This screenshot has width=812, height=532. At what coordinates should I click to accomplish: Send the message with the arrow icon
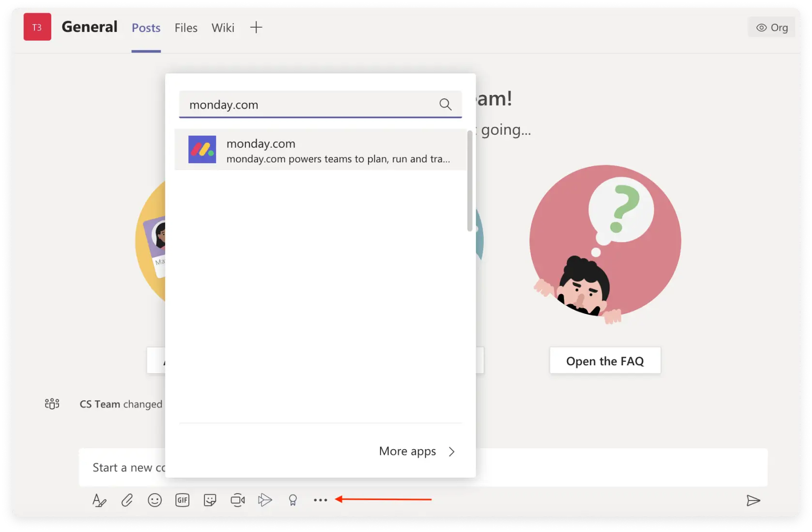coord(753,500)
